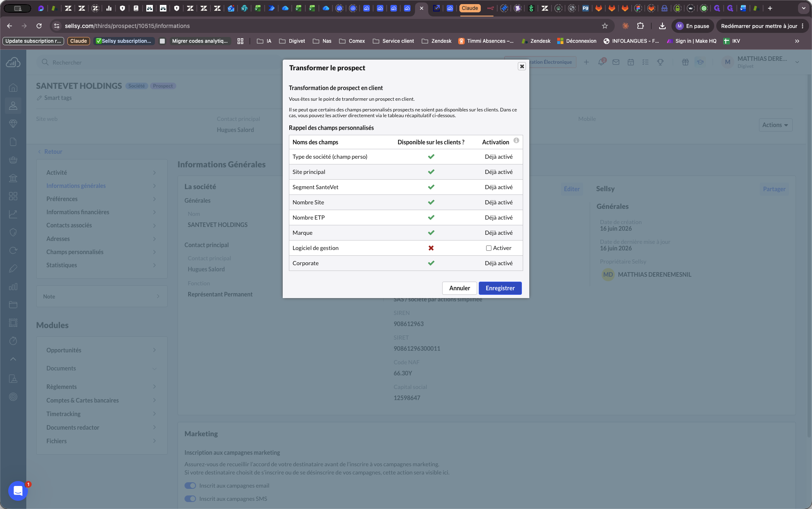Click Redémarrer pour mettre à jour button
Viewport: 812px width, 509px height.
(762, 26)
